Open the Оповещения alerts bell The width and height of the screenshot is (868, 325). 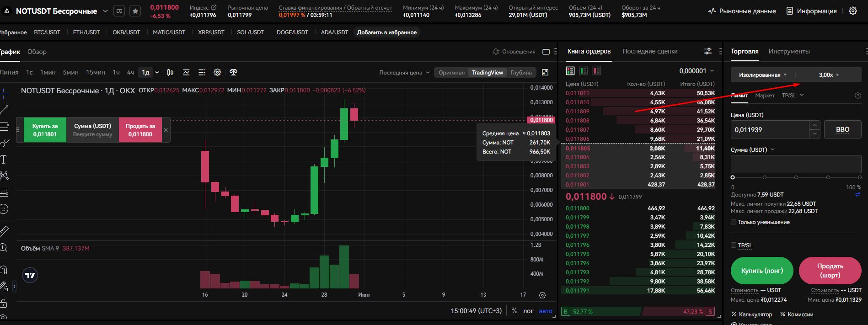[x=514, y=52]
